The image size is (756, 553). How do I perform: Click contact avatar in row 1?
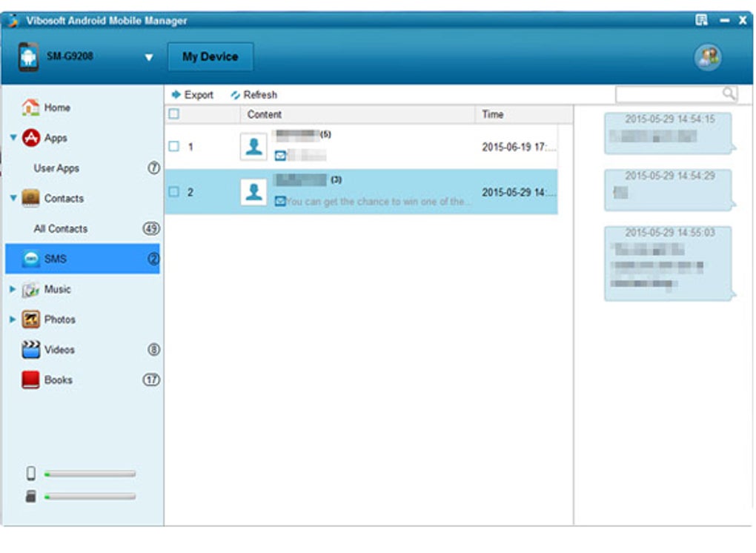pos(253,147)
